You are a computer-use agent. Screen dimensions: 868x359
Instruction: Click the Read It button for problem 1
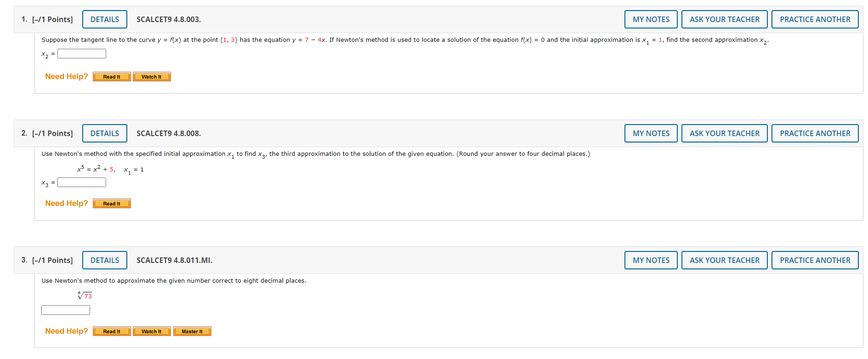point(111,76)
